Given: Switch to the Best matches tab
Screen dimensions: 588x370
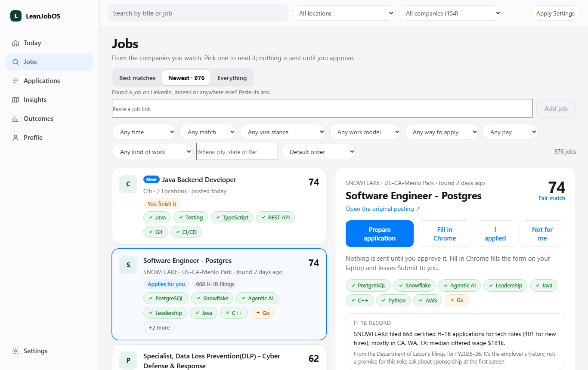Looking at the screenshot, I should tap(137, 78).
